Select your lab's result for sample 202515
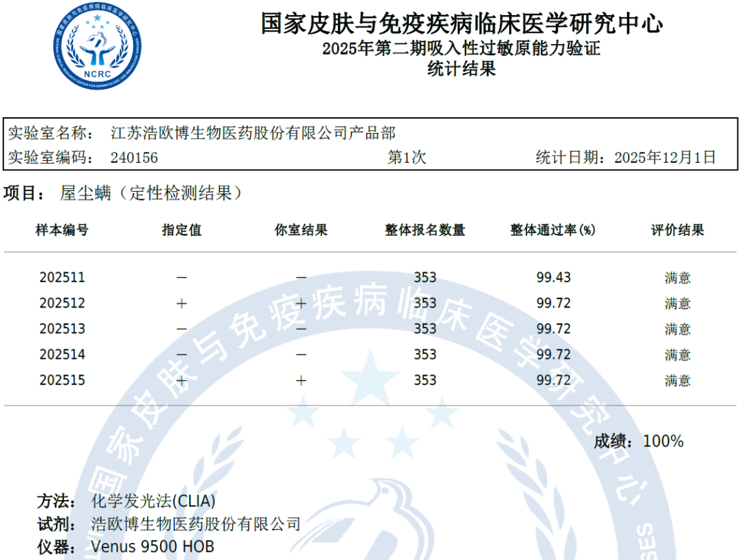The width and height of the screenshot is (745, 560). click(301, 381)
